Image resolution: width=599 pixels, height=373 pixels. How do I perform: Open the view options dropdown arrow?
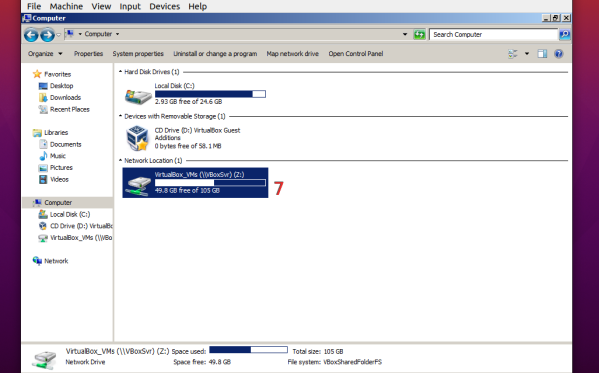pos(527,54)
